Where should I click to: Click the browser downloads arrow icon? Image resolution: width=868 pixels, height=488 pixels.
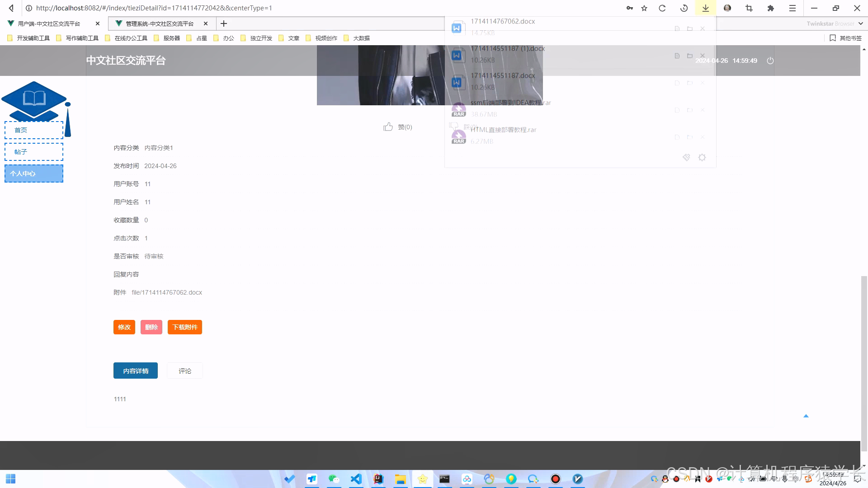[705, 8]
